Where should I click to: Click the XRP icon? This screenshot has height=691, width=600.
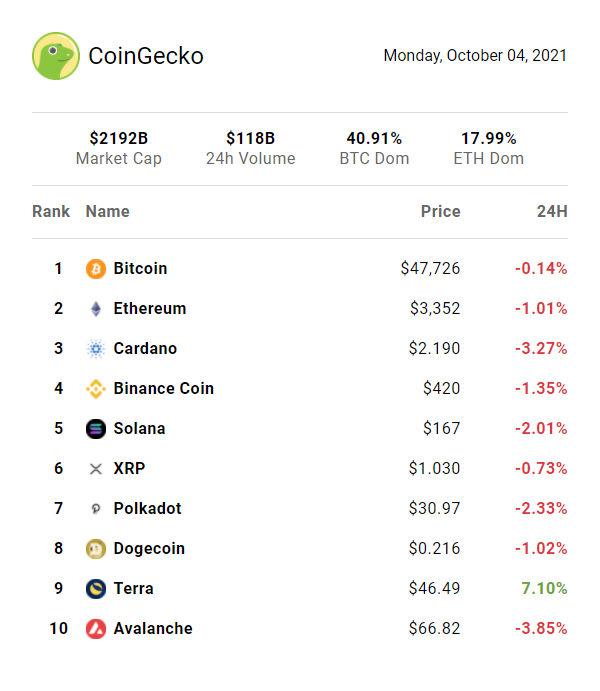(96, 469)
